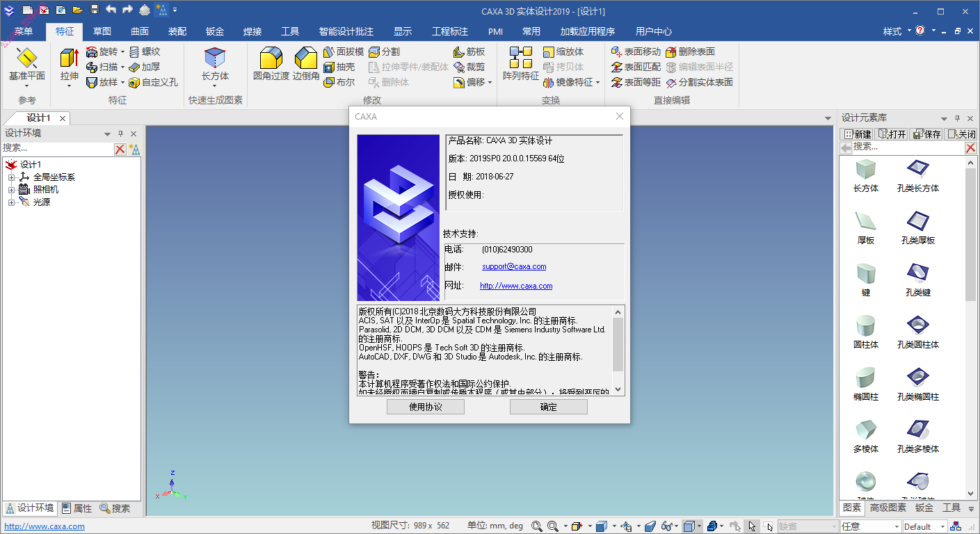The image size is (980, 534).
Task: Click the 新建 button in 设计元素库
Action: (857, 134)
